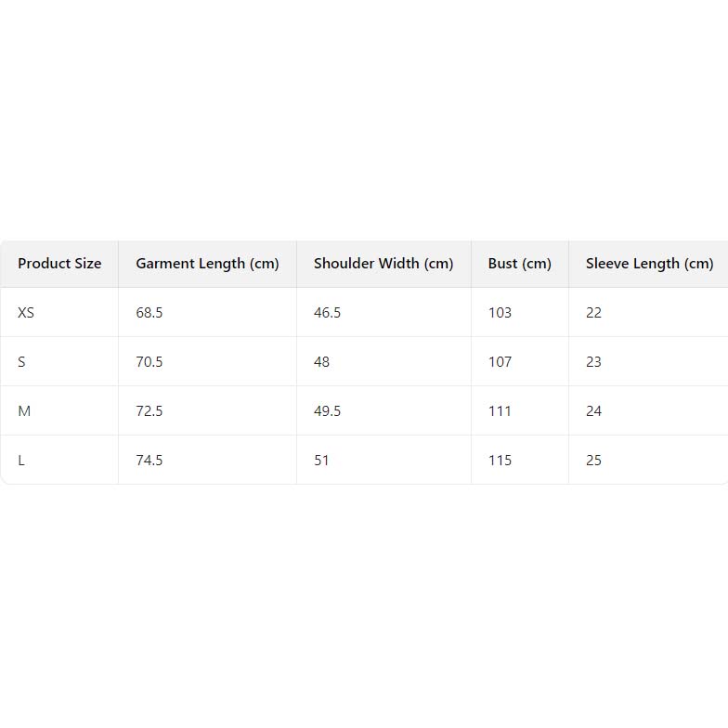
Task: Click sleeve length value 25
Action: pyautogui.click(x=594, y=461)
